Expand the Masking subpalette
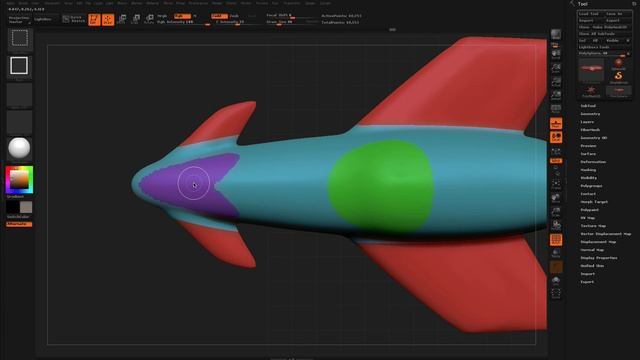This screenshot has width=640, height=360. coord(588,170)
